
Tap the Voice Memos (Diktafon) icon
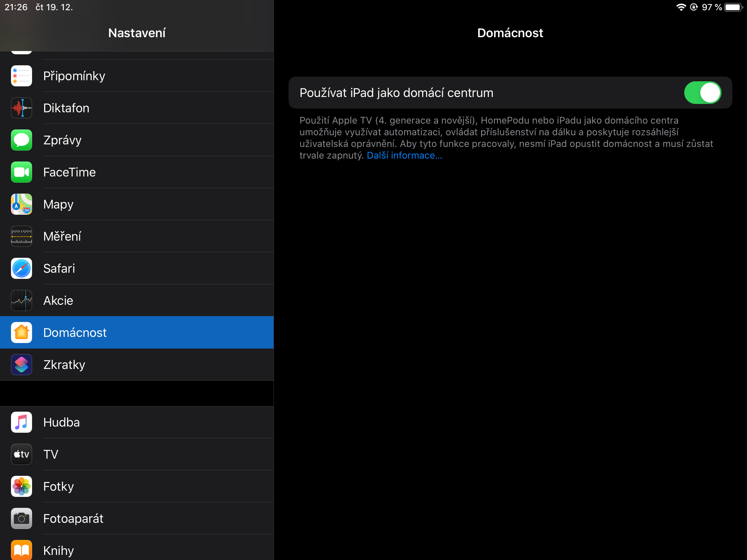pos(22,108)
